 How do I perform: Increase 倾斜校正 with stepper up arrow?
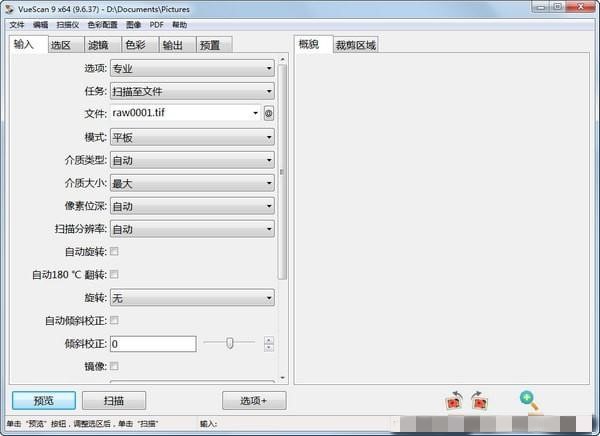(269, 340)
